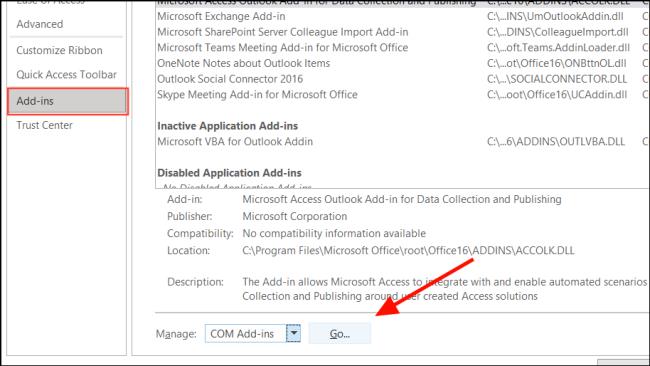Select SharePoint Server Colleague Import Add-in

point(282,32)
